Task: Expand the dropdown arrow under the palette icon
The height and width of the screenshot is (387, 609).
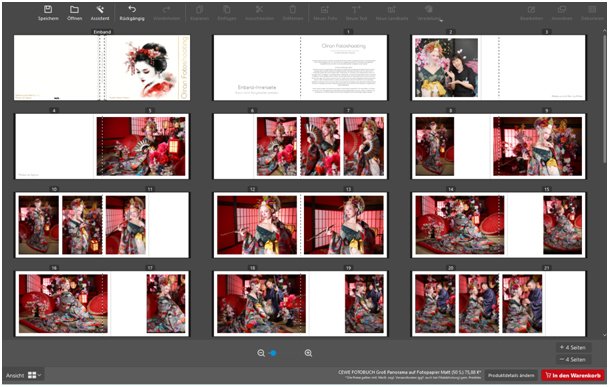Action: pos(441,20)
